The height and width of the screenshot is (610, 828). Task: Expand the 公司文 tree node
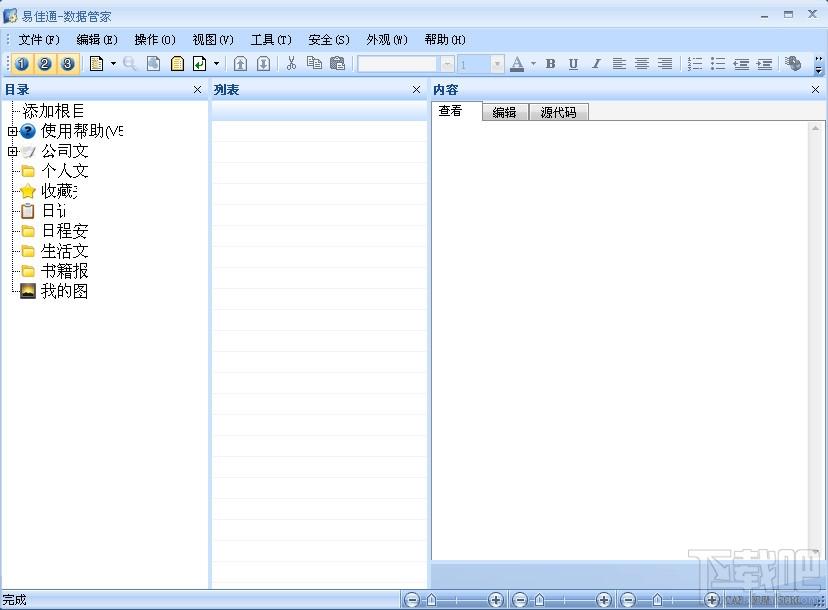click(12, 152)
